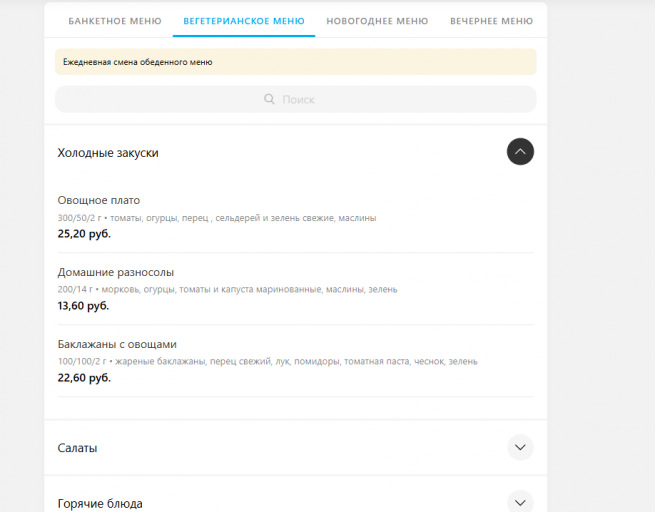
Task: Select the Вегетерианское меню tab
Action: 244,21
